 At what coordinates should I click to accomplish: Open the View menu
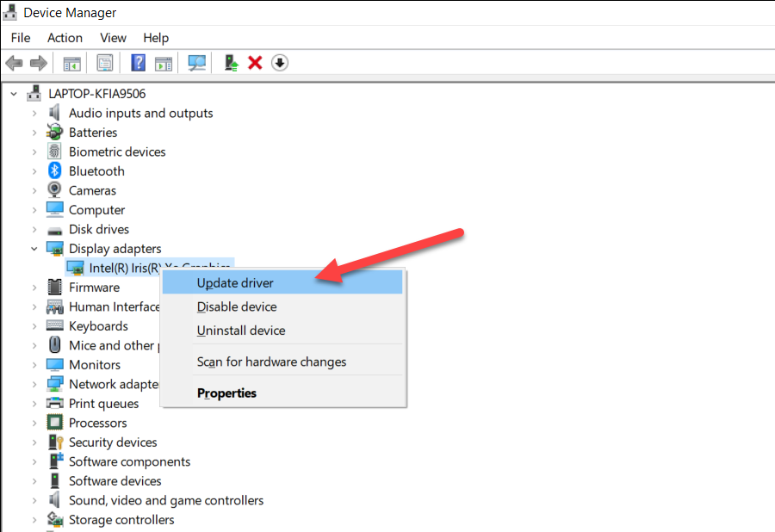click(x=113, y=38)
